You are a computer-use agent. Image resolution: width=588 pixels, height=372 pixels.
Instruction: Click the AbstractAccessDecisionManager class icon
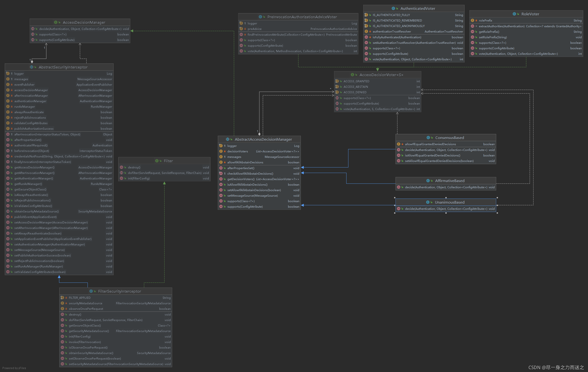pos(228,139)
